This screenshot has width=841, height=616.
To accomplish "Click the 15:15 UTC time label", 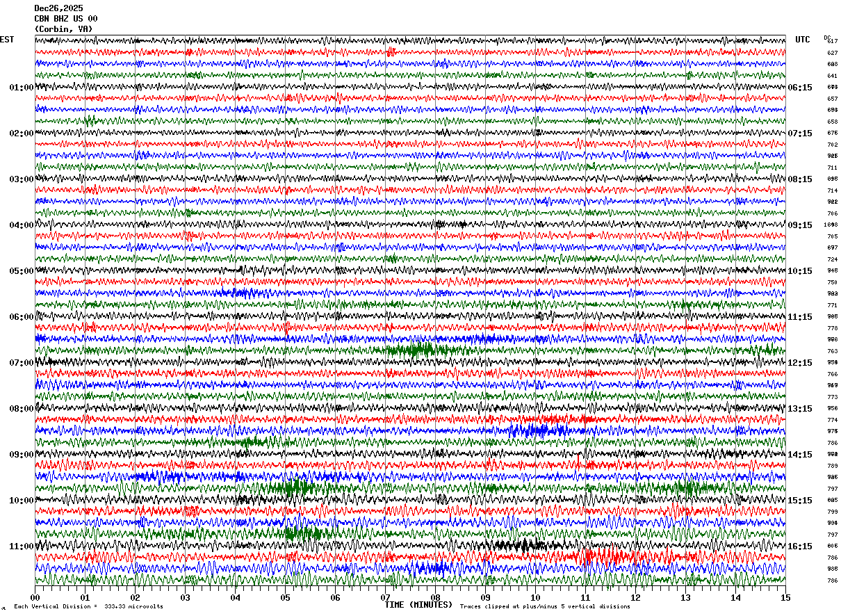I will (801, 501).
